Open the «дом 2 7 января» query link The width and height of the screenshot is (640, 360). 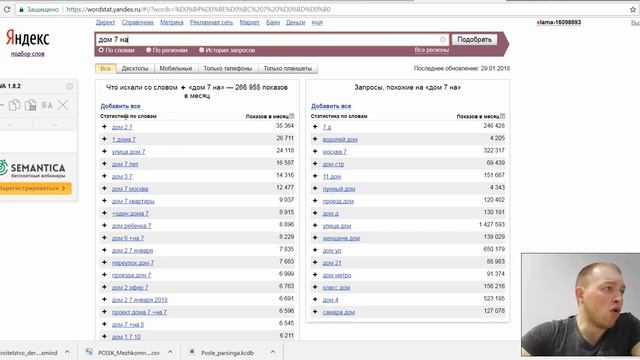pyautogui.click(x=133, y=251)
